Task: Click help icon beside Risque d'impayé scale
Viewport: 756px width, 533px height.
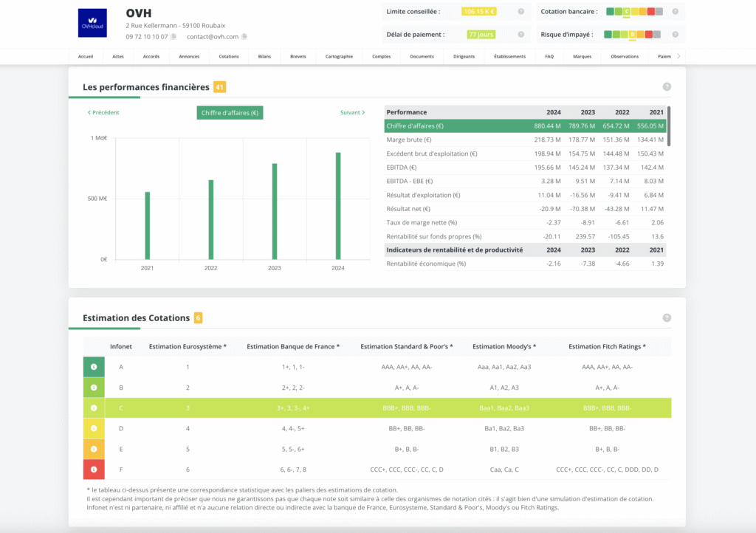Action: (675, 35)
